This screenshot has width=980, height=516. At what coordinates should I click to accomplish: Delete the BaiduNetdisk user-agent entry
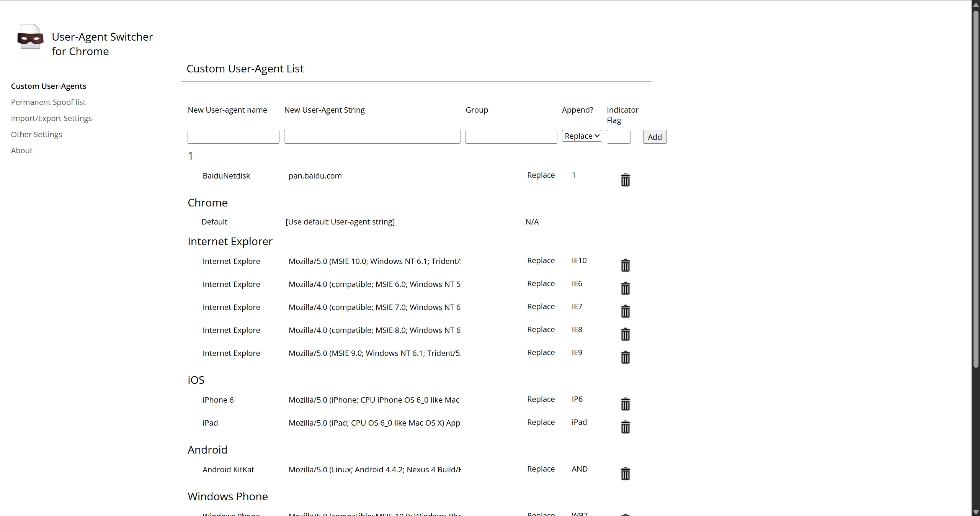(625, 179)
